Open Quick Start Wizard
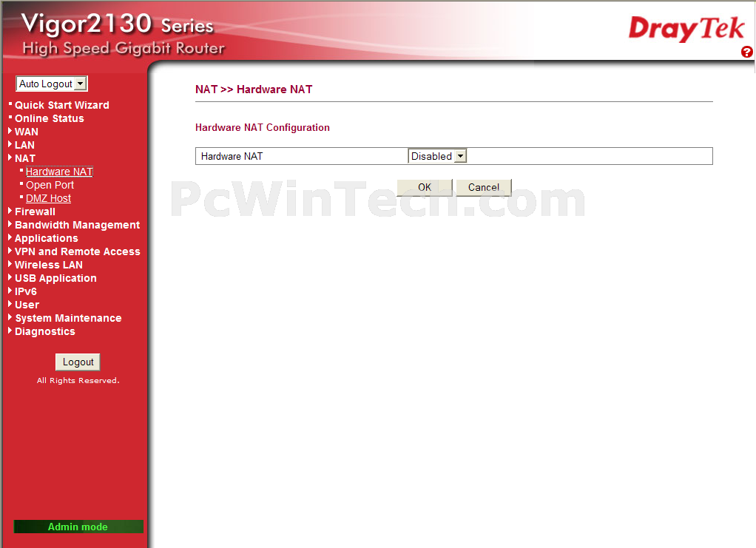Screen dimensions: 756x548 point(61,105)
